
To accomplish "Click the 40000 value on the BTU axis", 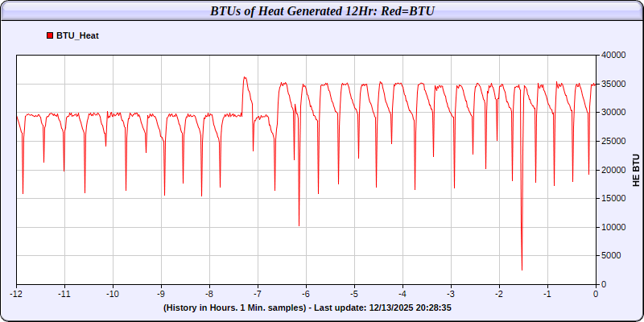I will 613,55.
